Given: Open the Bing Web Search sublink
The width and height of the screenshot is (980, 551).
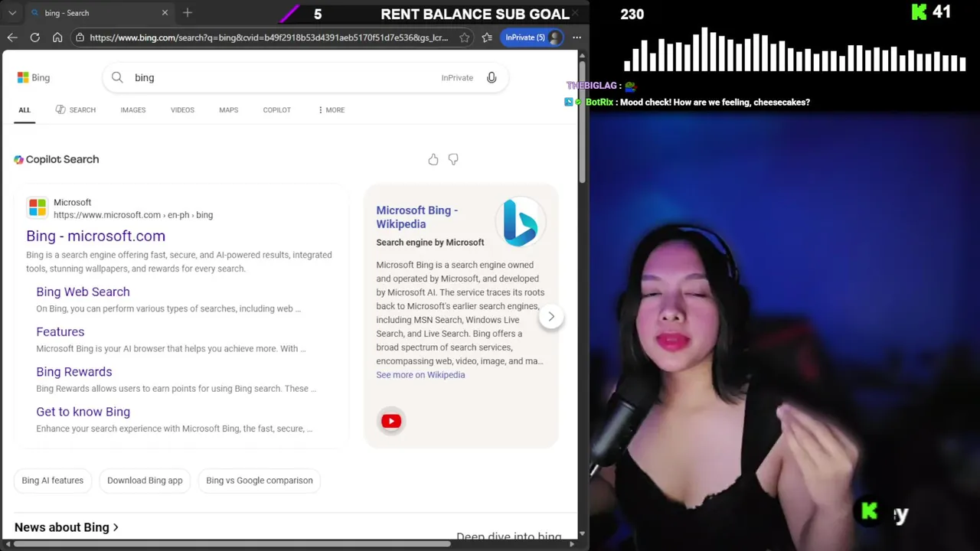Looking at the screenshot, I should click(x=83, y=292).
